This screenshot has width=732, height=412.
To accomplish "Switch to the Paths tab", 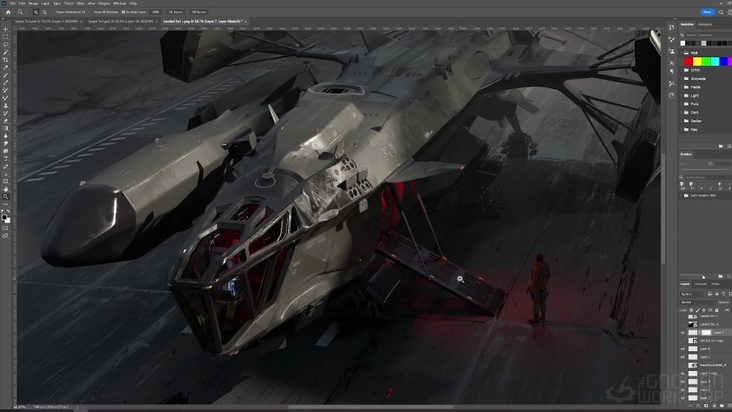I will pyautogui.click(x=715, y=284).
